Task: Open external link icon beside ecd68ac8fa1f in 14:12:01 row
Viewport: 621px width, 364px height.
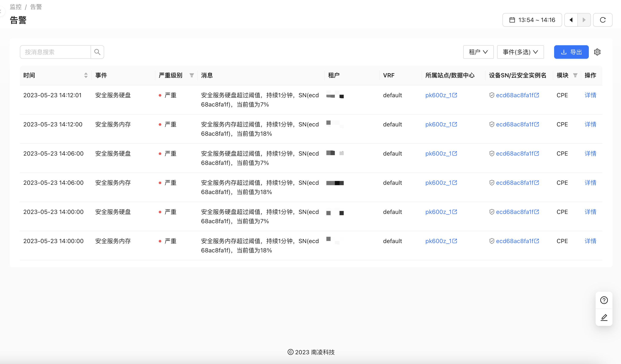Action: point(537,95)
